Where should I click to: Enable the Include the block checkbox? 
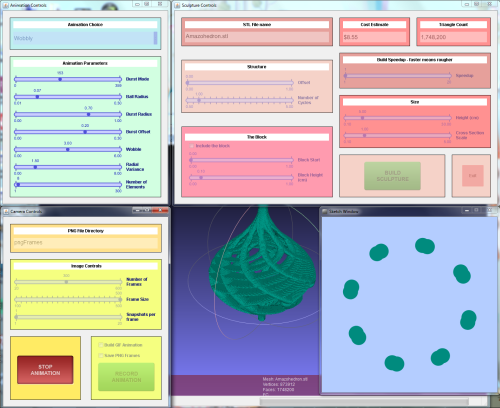[x=192, y=146]
